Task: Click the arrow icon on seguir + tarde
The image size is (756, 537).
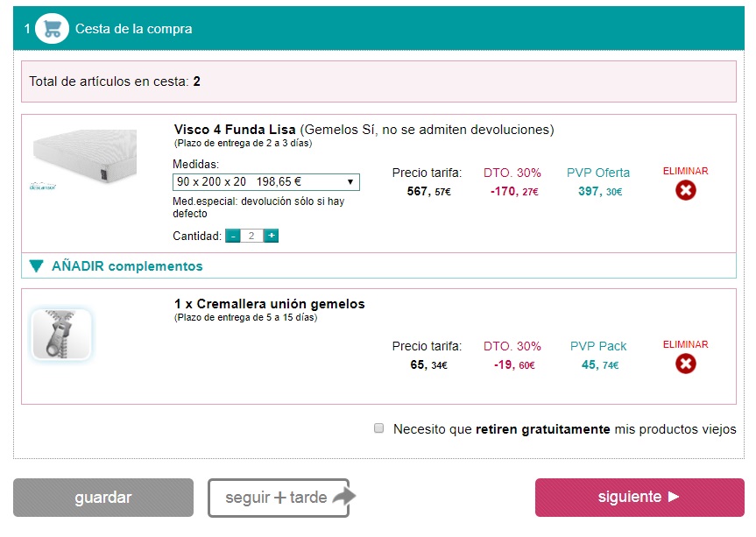Action: pos(343,498)
